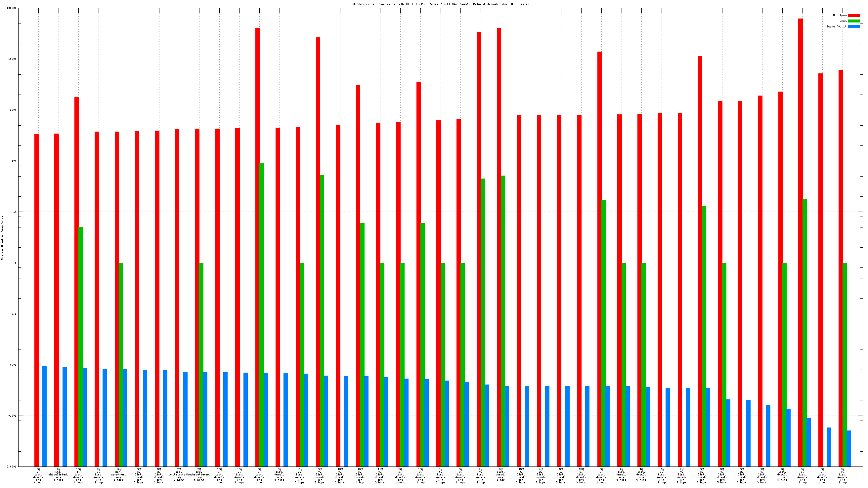
Task: Click the Message Count or Spam Score axis title
Action: pyautogui.click(x=2, y=238)
